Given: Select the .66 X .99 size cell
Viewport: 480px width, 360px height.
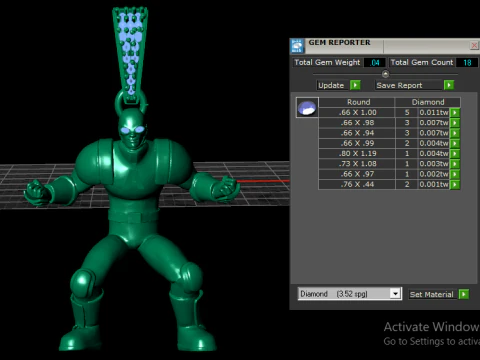Looking at the screenshot, I should click(357, 144).
